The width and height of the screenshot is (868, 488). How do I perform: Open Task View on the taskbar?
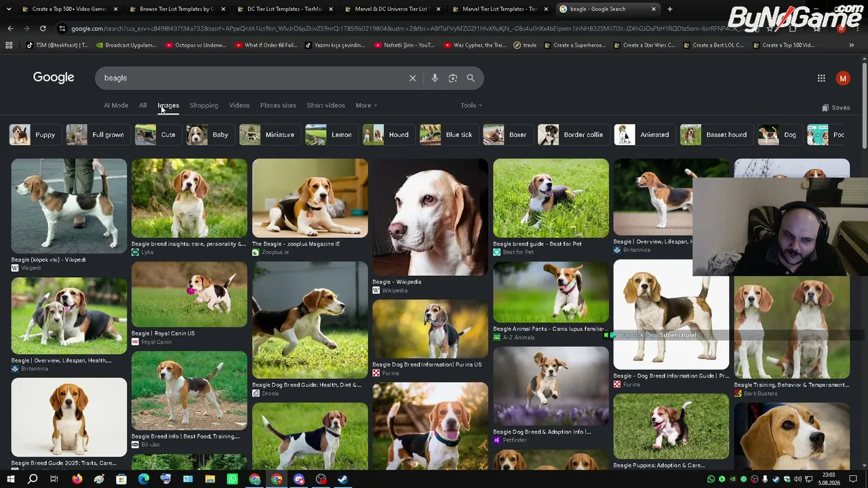tap(54, 479)
